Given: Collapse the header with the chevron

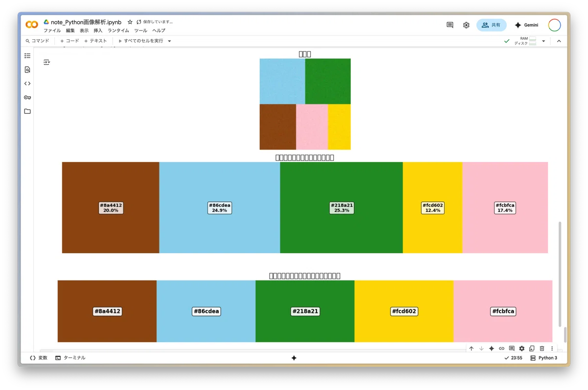Looking at the screenshot, I should [x=559, y=41].
